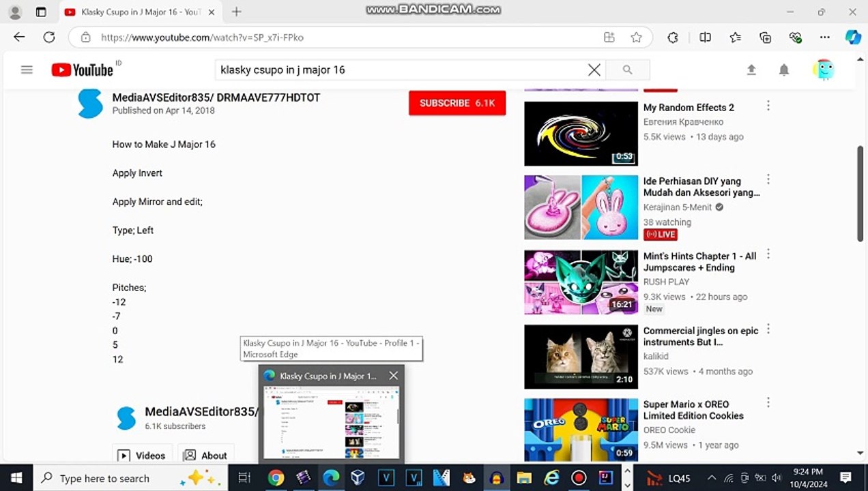Go to YouTube home via the logo
The width and height of the screenshot is (868, 491).
(x=83, y=70)
